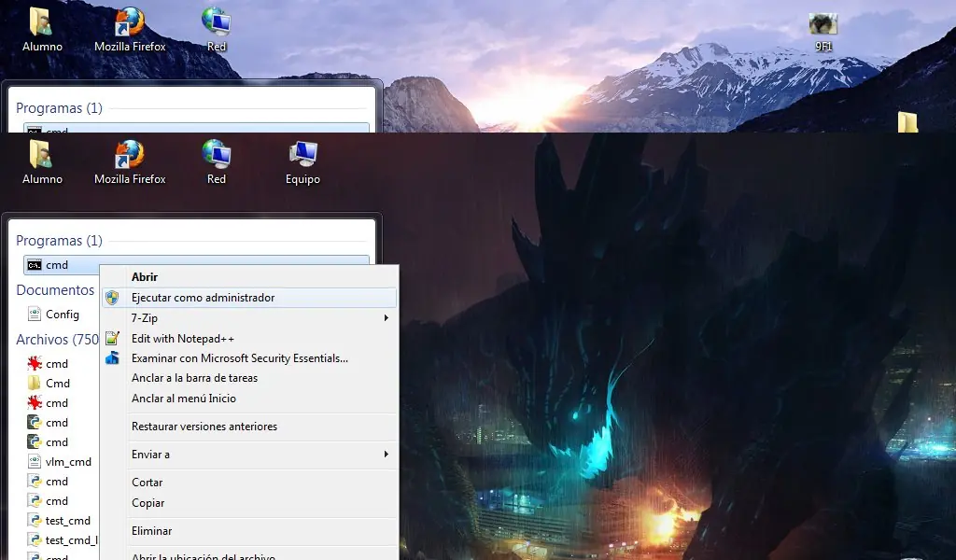The height and width of the screenshot is (560, 956).
Task: Choose Cortar in the context menu
Action: (x=249, y=483)
